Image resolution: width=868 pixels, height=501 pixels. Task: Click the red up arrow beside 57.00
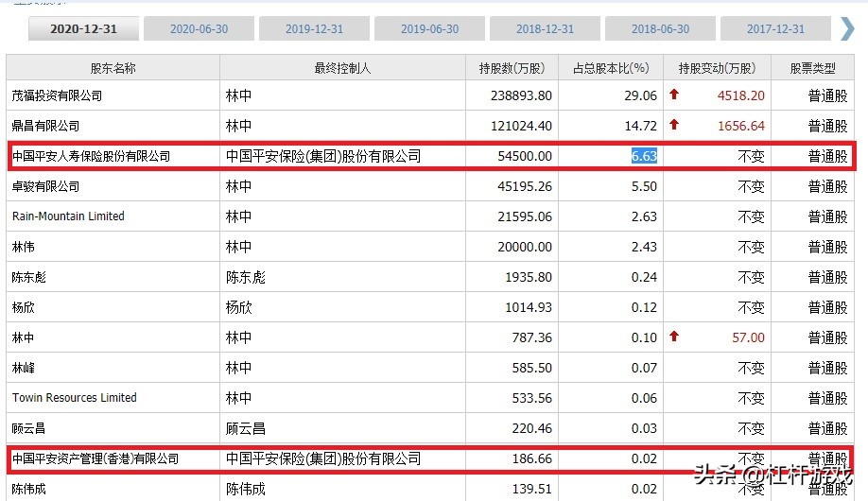[x=674, y=337]
